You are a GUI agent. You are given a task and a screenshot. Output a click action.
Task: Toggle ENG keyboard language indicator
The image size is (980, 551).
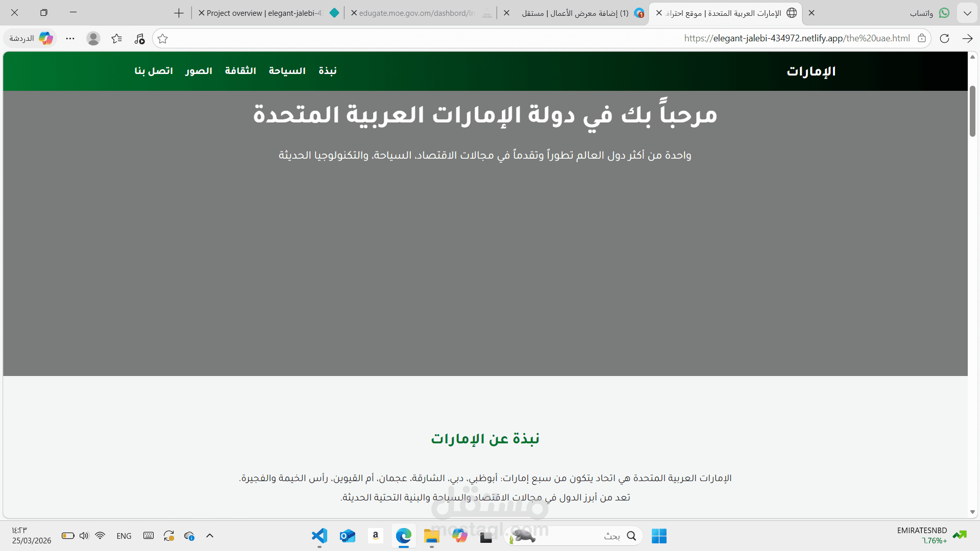point(124,536)
